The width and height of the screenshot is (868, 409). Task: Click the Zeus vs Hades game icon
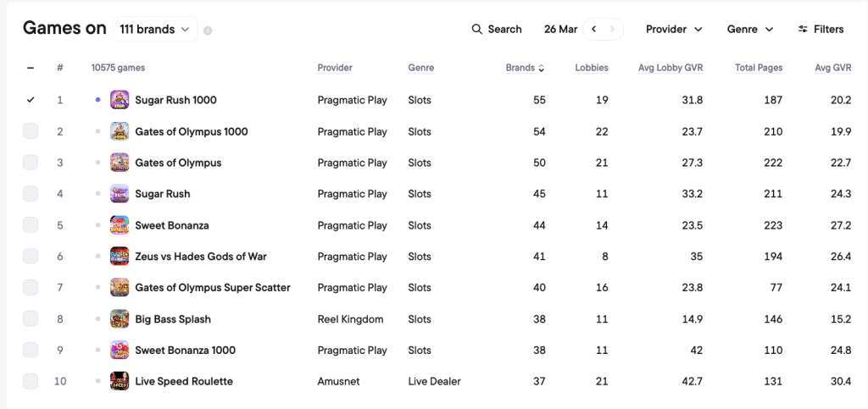point(120,257)
